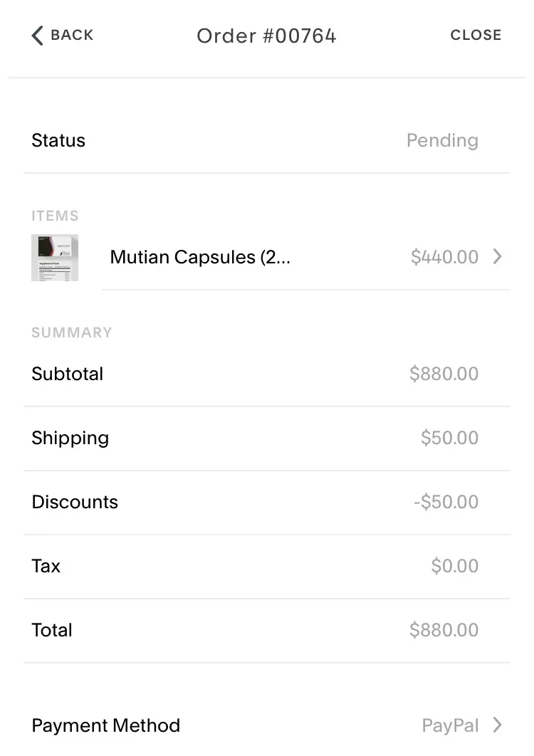Expand item details via the $440.00 chevron
The image size is (534, 756).
pyautogui.click(x=498, y=257)
